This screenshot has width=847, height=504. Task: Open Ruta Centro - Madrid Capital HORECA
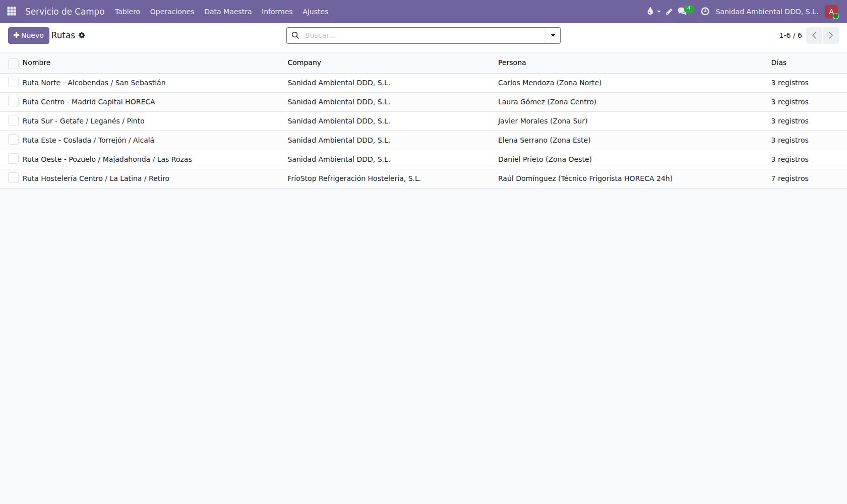(89, 102)
